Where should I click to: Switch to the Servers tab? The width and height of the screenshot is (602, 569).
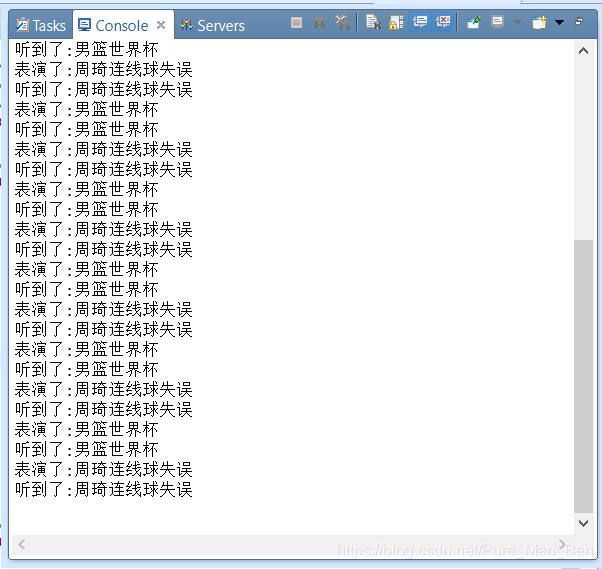(212, 26)
